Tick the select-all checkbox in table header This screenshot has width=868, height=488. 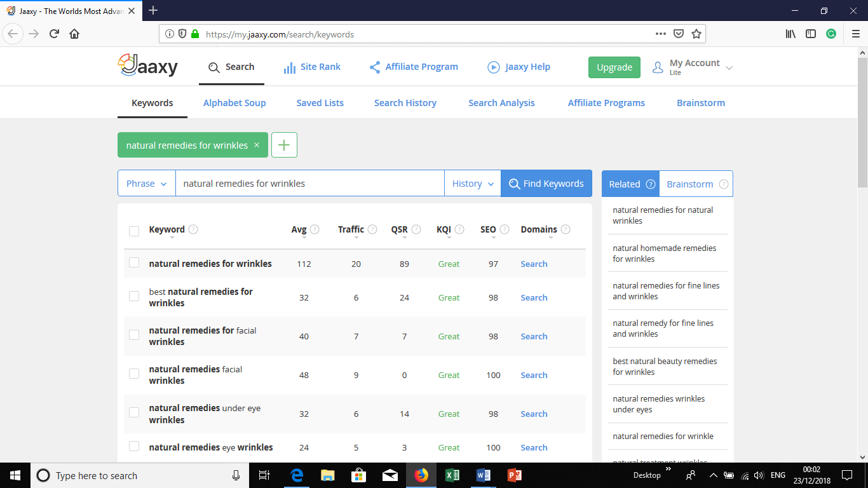coord(134,231)
